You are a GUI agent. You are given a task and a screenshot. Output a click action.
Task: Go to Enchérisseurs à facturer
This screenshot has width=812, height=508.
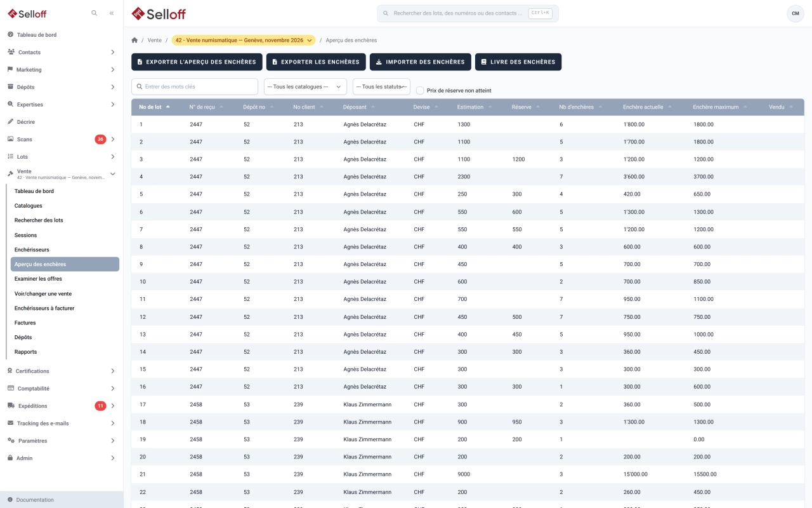pos(44,308)
